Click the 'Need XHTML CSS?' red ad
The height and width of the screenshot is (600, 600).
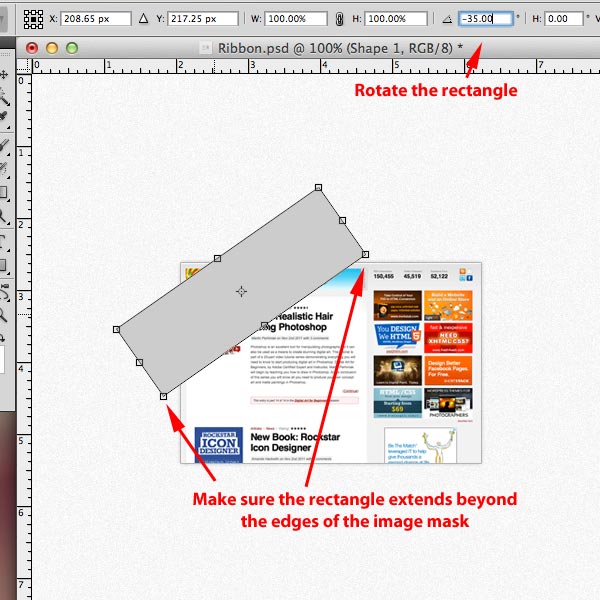(448, 338)
